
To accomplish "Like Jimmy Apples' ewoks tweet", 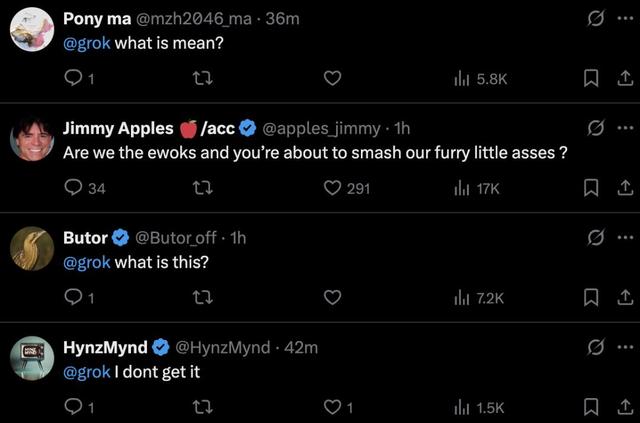I will 333,188.
